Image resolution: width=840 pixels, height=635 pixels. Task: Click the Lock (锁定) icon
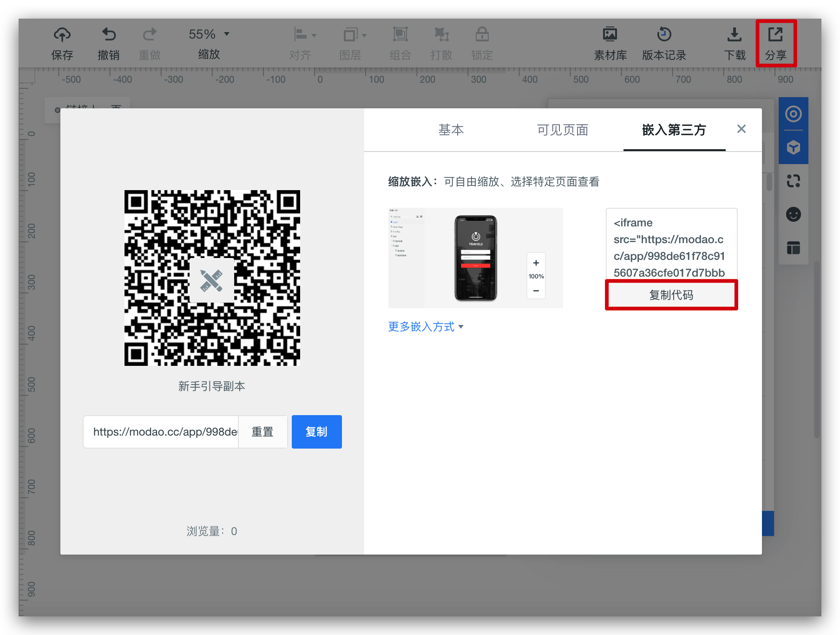click(482, 34)
